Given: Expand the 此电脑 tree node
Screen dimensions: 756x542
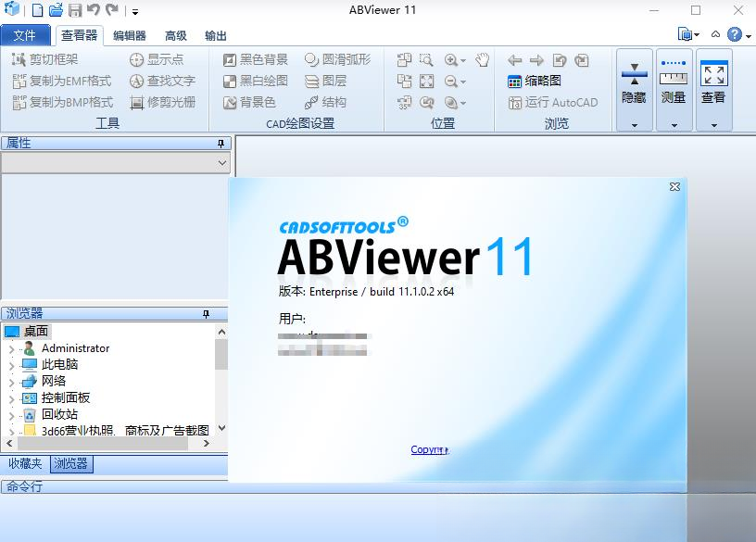Looking at the screenshot, I should pyautogui.click(x=11, y=366).
